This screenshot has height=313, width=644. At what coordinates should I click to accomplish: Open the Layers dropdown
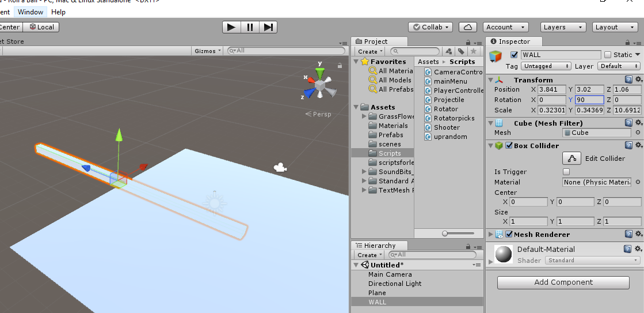pos(563,27)
